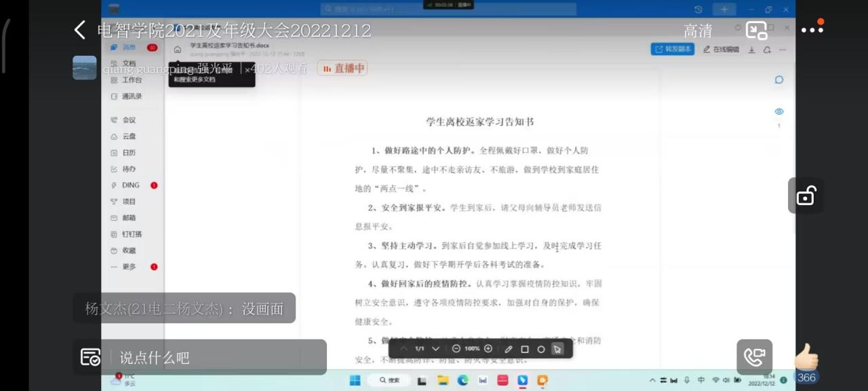The height and width of the screenshot is (391, 868).
Task: Open the three-dots more options menu
Action: [x=812, y=30]
